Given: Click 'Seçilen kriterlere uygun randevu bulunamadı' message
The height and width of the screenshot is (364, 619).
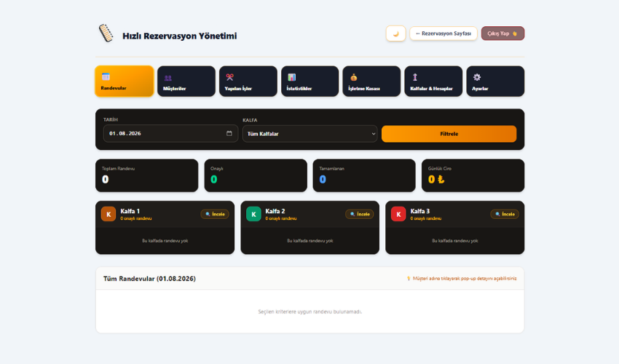Looking at the screenshot, I should coord(310,312).
